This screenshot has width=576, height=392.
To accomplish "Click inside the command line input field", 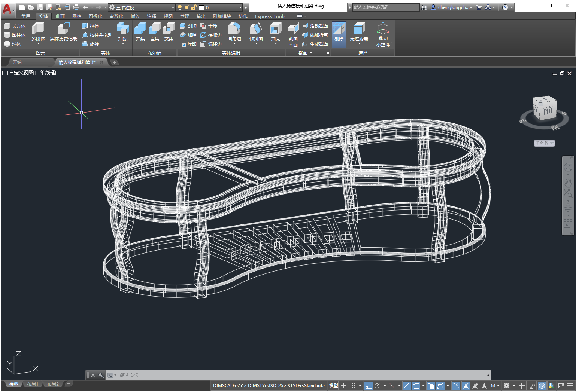I will (x=187, y=375).
